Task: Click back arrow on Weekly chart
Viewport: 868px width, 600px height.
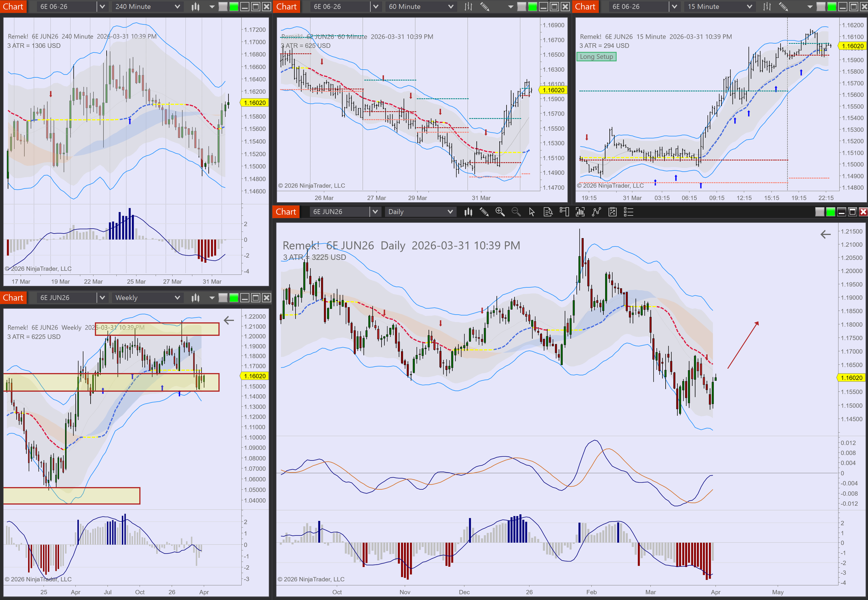Action: pyautogui.click(x=229, y=320)
